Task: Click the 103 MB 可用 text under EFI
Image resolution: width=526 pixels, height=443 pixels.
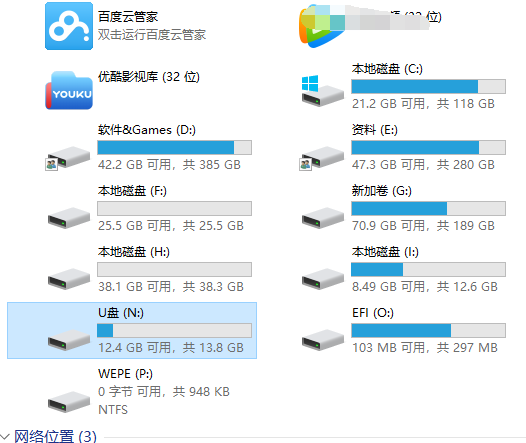Action: (389, 348)
